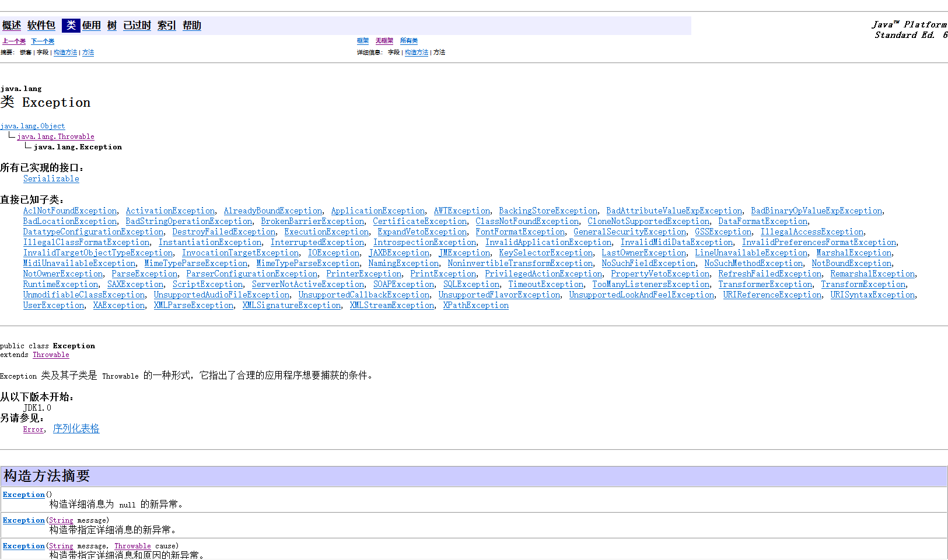Open the 帮助 help page
Screen dimensions: 948x560
pos(191,26)
